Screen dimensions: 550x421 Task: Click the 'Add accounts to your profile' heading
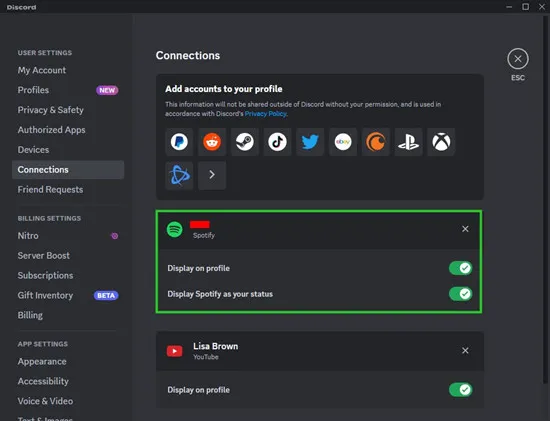[x=224, y=89]
